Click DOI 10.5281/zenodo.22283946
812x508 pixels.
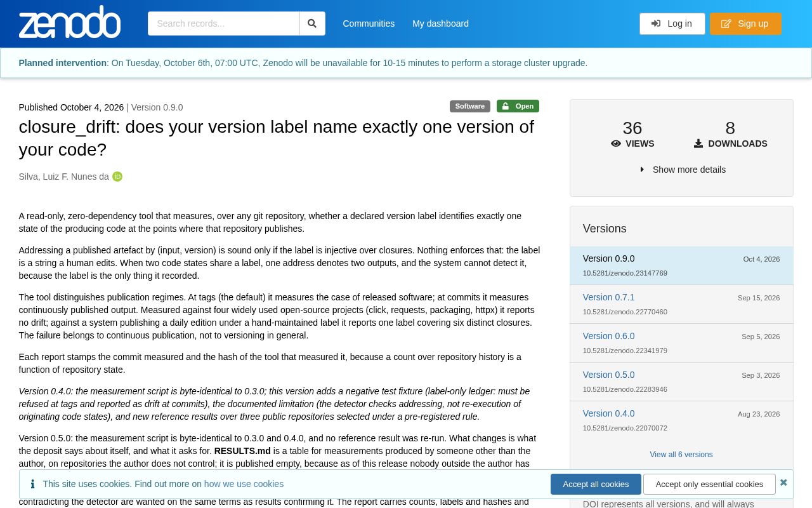coord(625,389)
